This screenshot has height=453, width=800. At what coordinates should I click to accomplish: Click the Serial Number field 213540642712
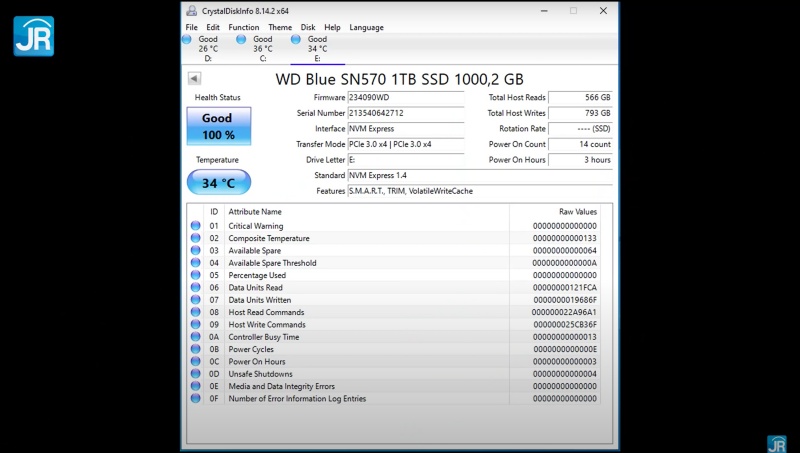click(x=406, y=113)
